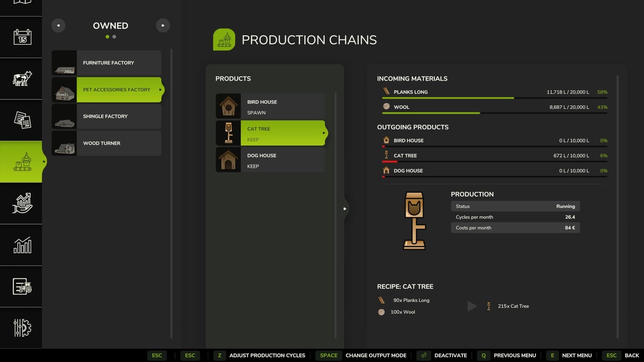
Task: Select Pet Accessories Factory entry
Action: pyautogui.click(x=107, y=90)
